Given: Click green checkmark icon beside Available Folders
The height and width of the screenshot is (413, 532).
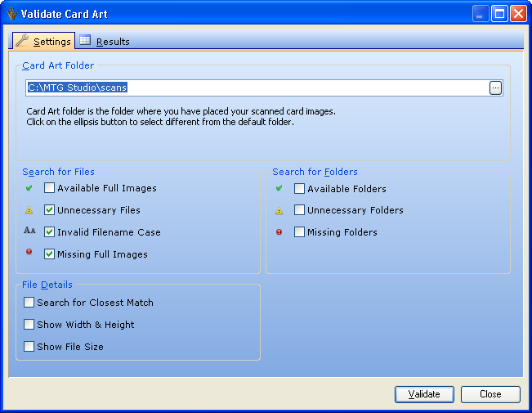Looking at the screenshot, I should click(279, 188).
